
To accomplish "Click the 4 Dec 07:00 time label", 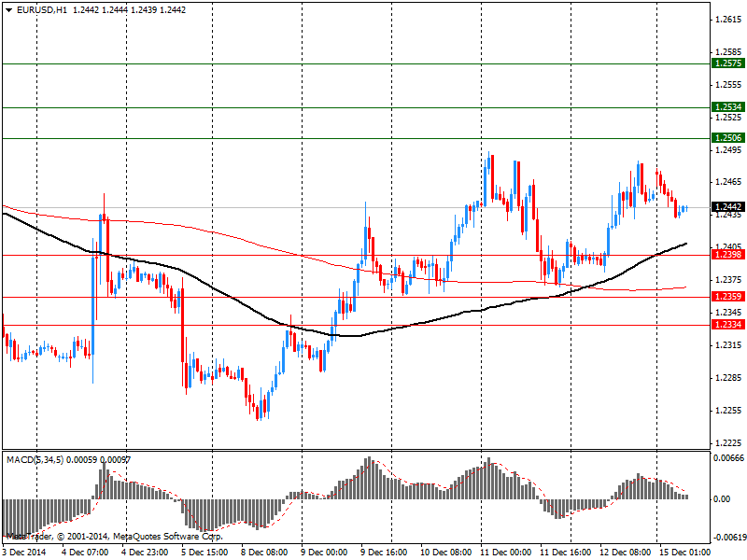I will click(x=85, y=553).
